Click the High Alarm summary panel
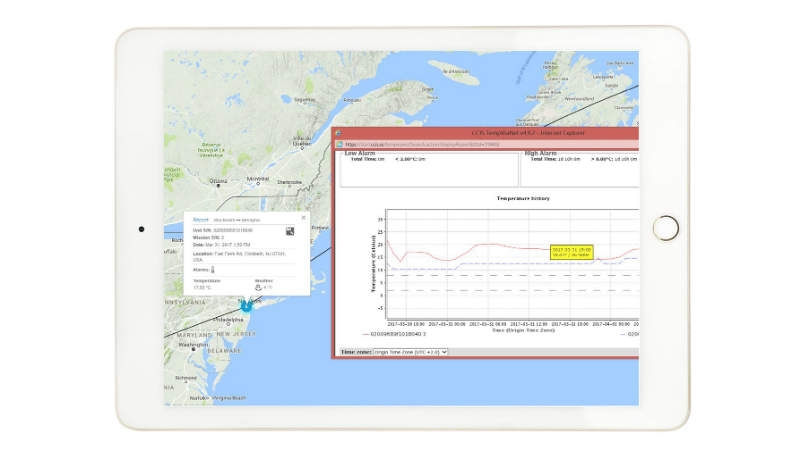Image resolution: width=800 pixels, height=450 pixels. [580, 167]
